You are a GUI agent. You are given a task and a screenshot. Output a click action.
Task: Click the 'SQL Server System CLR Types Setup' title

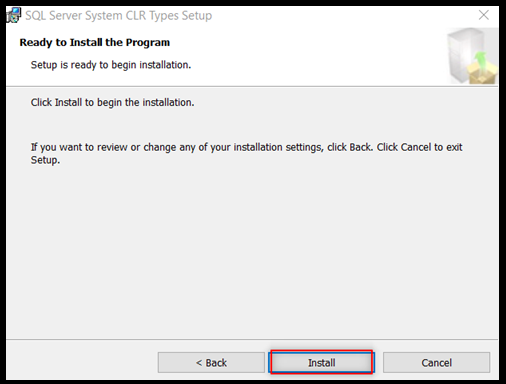[119, 16]
